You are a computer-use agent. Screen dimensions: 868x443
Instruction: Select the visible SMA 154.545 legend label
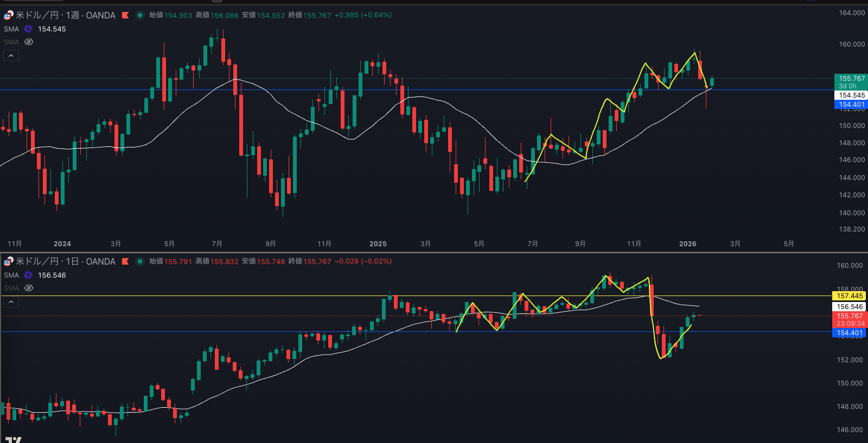pyautogui.click(x=11, y=29)
